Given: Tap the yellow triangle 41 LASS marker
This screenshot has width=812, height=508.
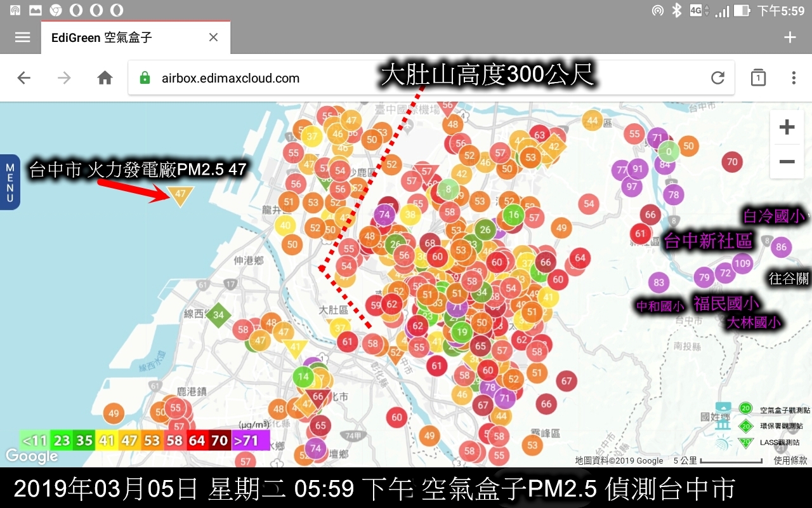Looking at the screenshot, I should 295,347.
